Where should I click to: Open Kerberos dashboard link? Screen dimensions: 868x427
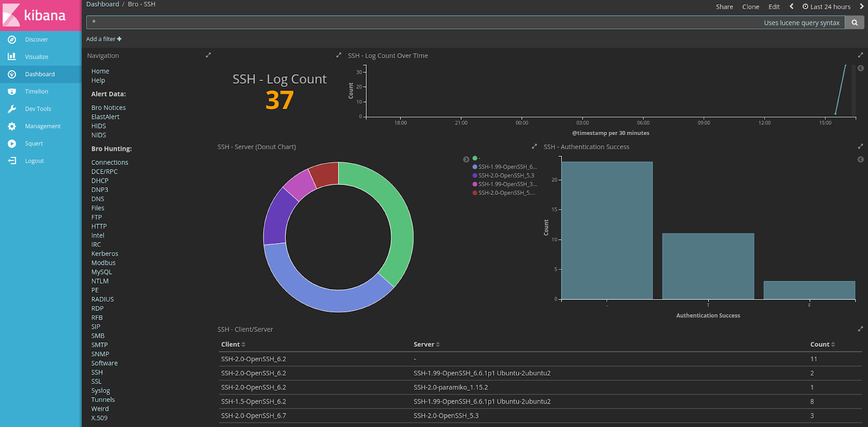pyautogui.click(x=105, y=254)
